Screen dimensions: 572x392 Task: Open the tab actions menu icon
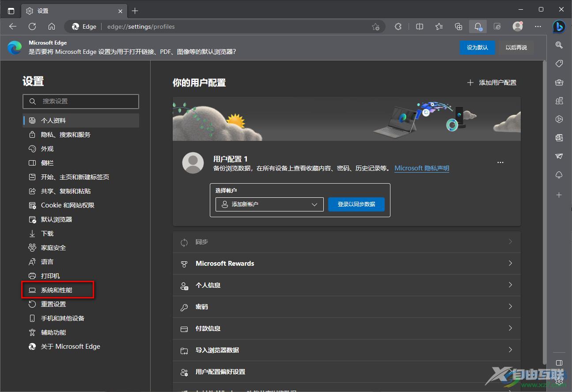pyautogui.click(x=11, y=11)
